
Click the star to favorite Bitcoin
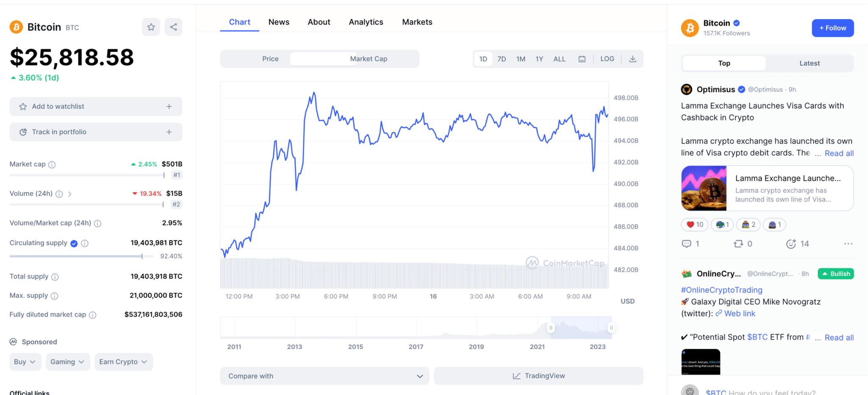coord(151,27)
